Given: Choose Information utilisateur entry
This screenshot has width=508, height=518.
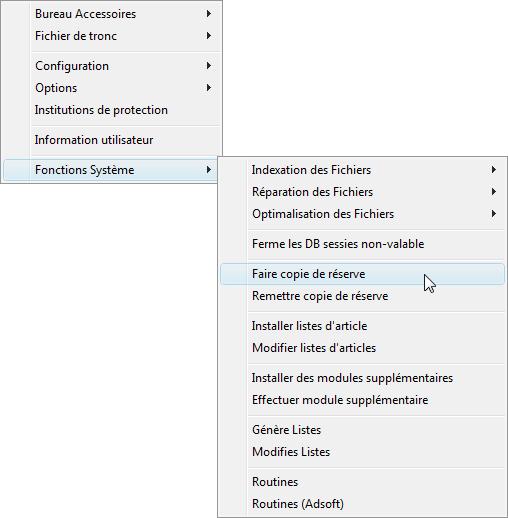Looking at the screenshot, I should [x=111, y=140].
